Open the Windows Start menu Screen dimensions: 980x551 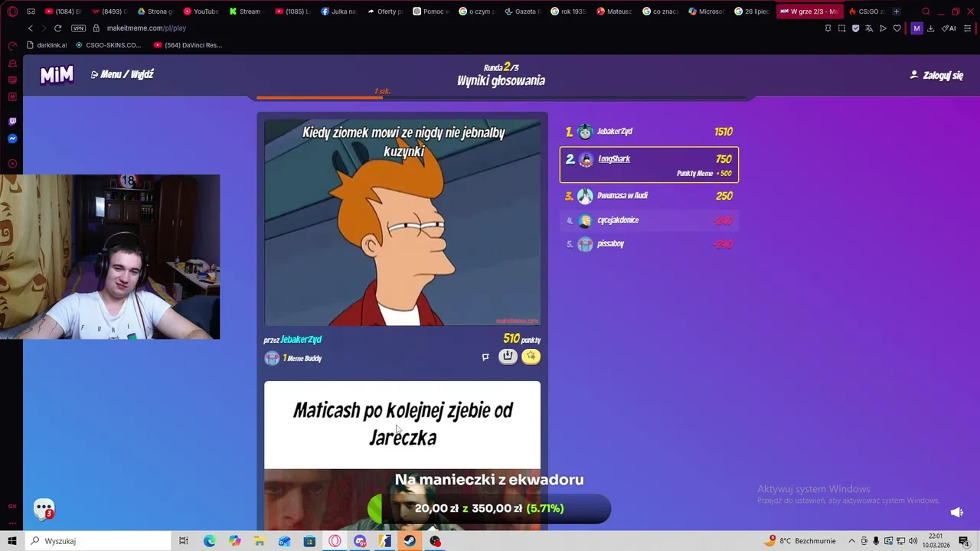12,541
